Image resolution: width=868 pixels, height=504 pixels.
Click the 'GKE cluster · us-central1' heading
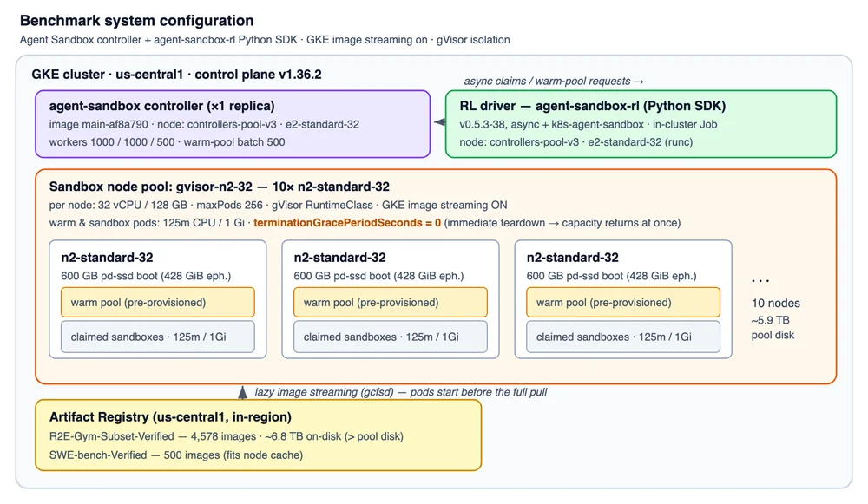[176, 75]
